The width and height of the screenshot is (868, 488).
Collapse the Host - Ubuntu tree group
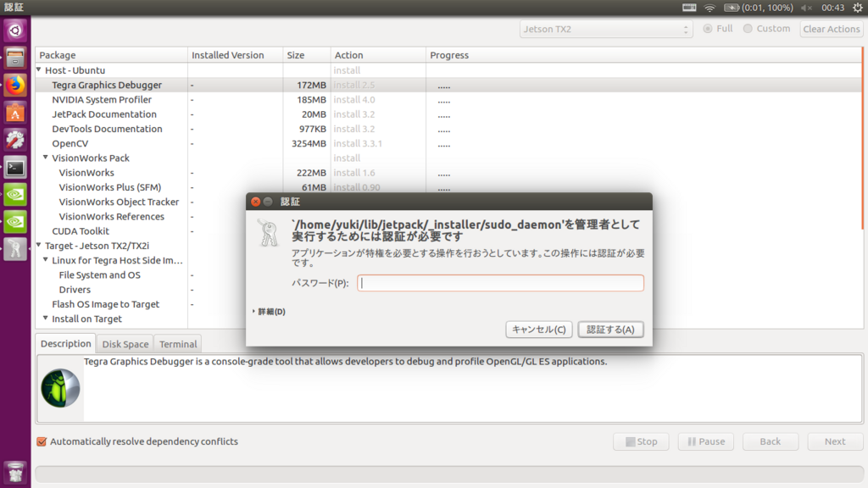click(39, 69)
